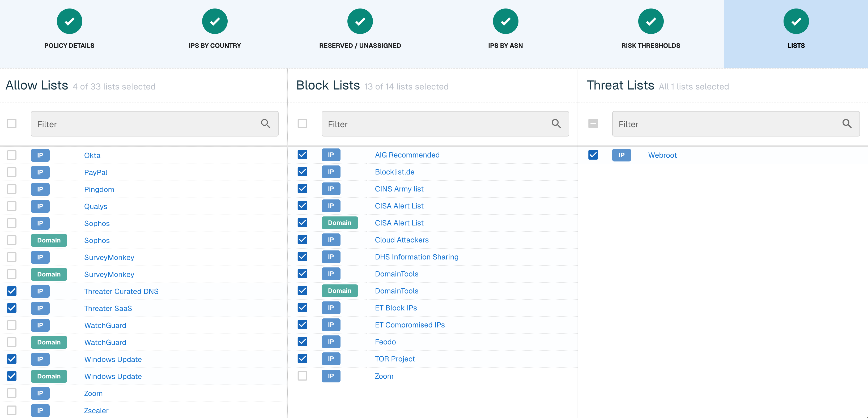The image size is (868, 418).
Task: Uncheck the TOR Project block list
Action: 302,359
